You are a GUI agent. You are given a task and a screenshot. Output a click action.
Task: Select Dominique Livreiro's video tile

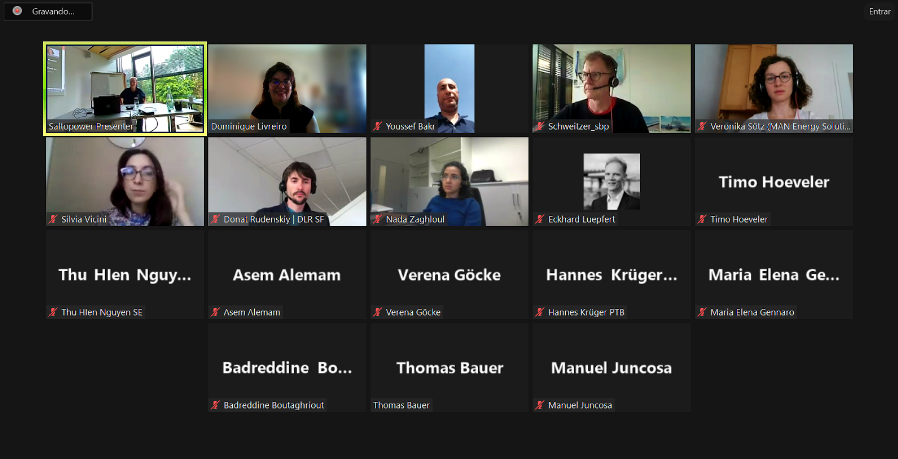point(287,89)
